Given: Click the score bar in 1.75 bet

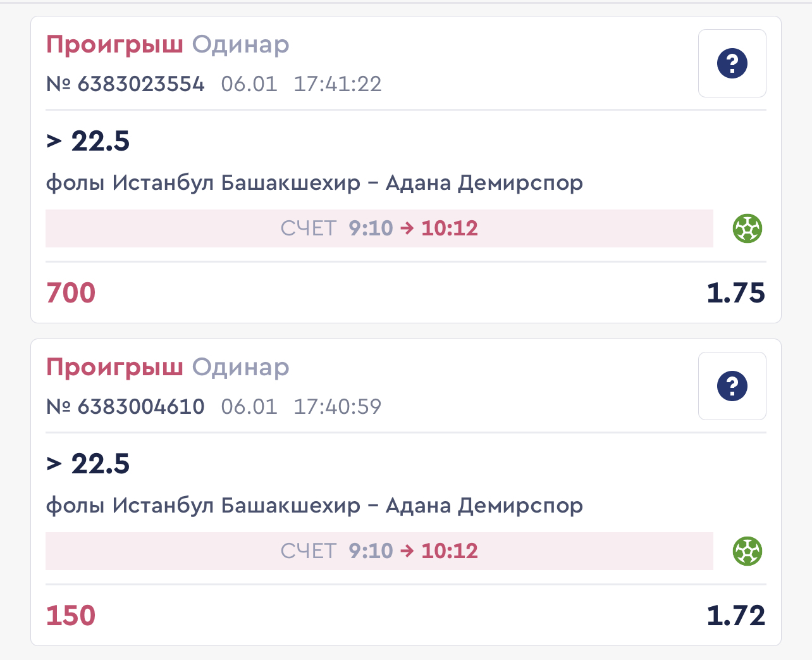Looking at the screenshot, I should click(x=379, y=228).
